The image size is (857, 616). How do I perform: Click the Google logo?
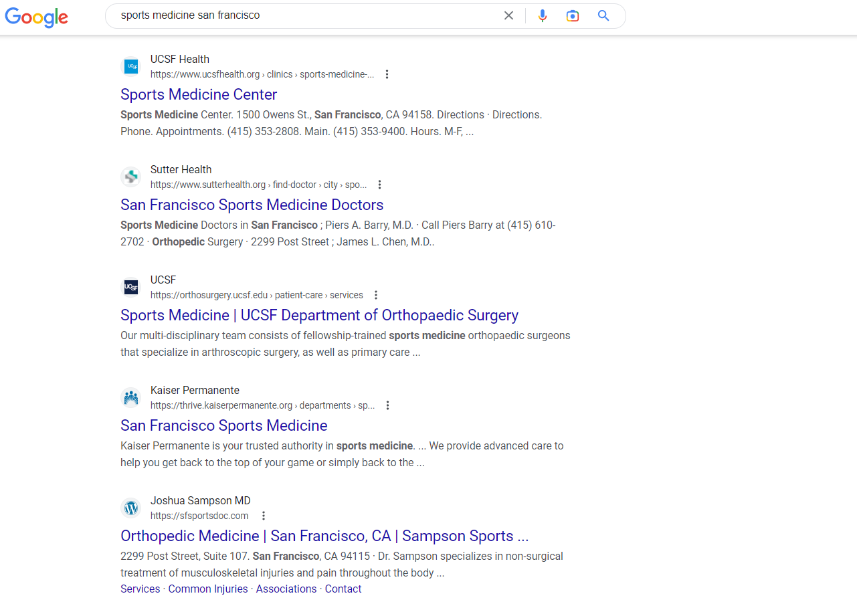pyautogui.click(x=37, y=17)
